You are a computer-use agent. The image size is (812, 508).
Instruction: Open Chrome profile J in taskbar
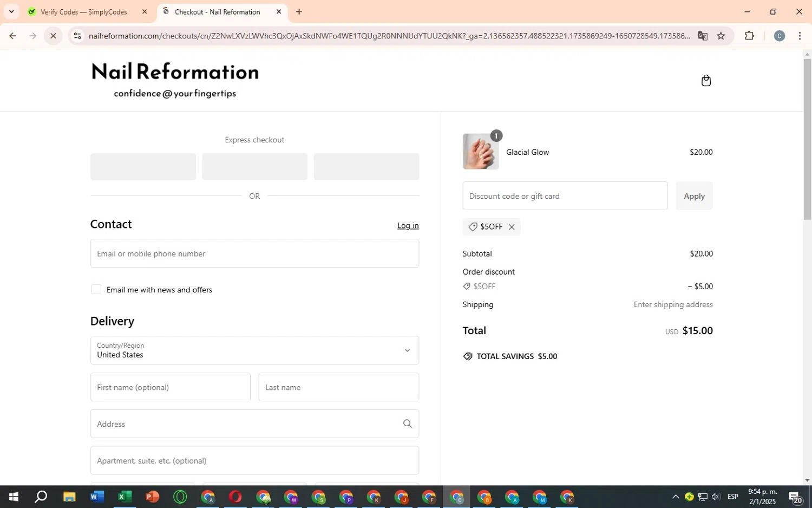click(x=401, y=497)
